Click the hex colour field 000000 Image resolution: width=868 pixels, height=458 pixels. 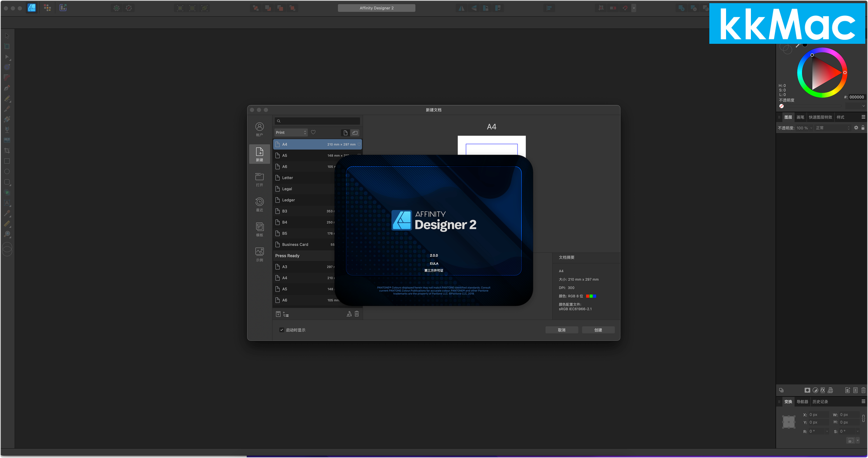coord(856,97)
